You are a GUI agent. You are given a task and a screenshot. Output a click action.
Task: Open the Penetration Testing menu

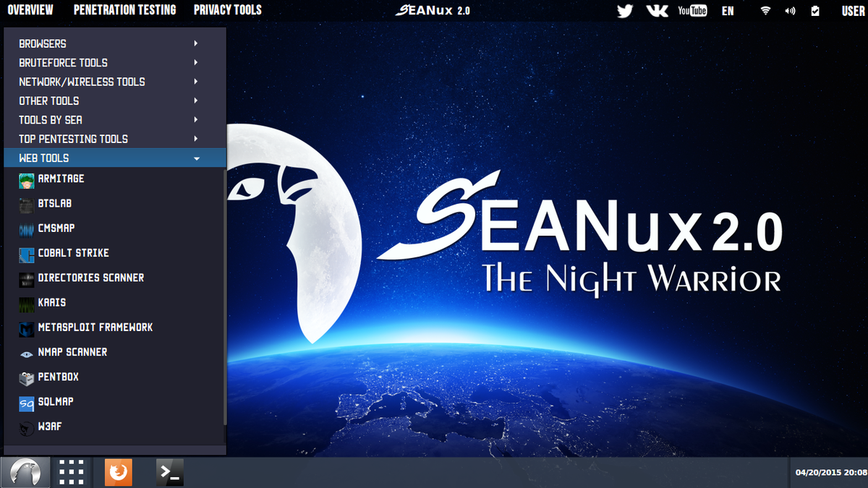(124, 10)
